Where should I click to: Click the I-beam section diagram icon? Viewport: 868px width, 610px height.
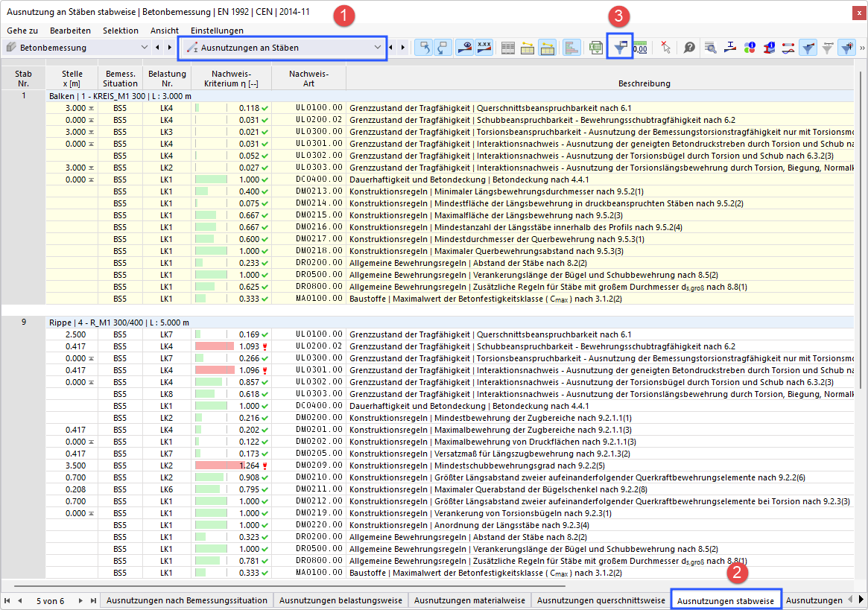[x=730, y=48]
